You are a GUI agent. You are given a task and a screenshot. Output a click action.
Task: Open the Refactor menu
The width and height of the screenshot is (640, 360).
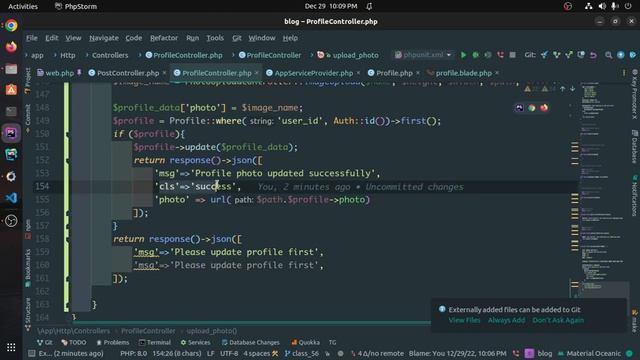click(164, 38)
